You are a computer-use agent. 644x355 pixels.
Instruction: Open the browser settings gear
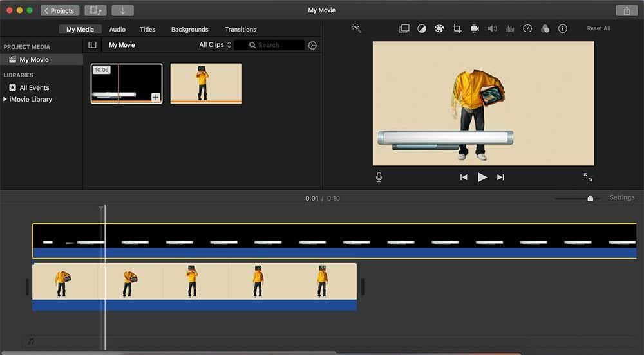(x=312, y=45)
